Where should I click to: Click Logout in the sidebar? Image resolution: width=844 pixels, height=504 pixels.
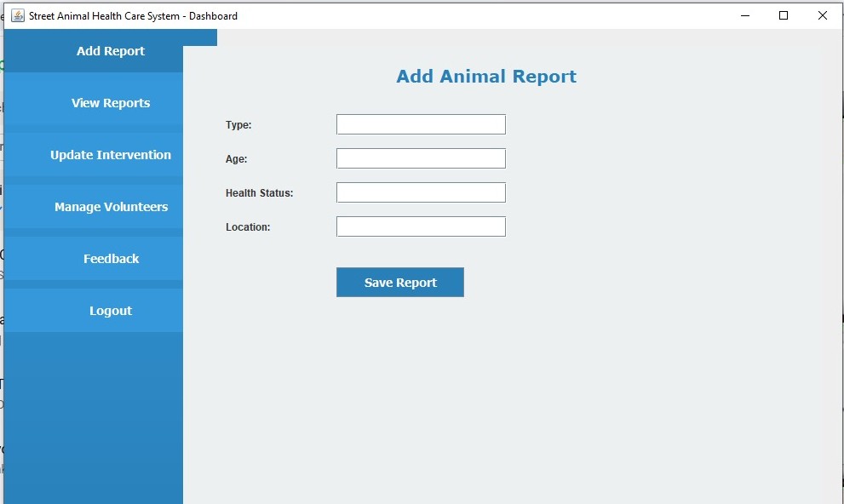(110, 310)
